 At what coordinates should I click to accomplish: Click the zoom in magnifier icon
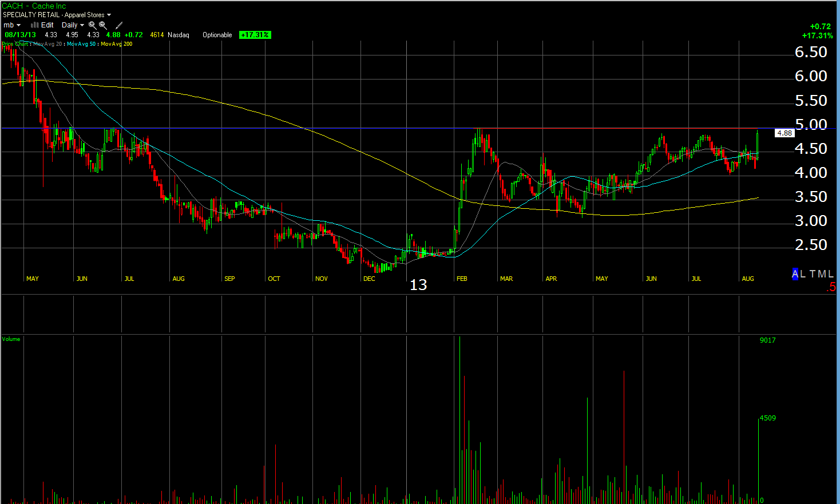pyautogui.click(x=92, y=25)
